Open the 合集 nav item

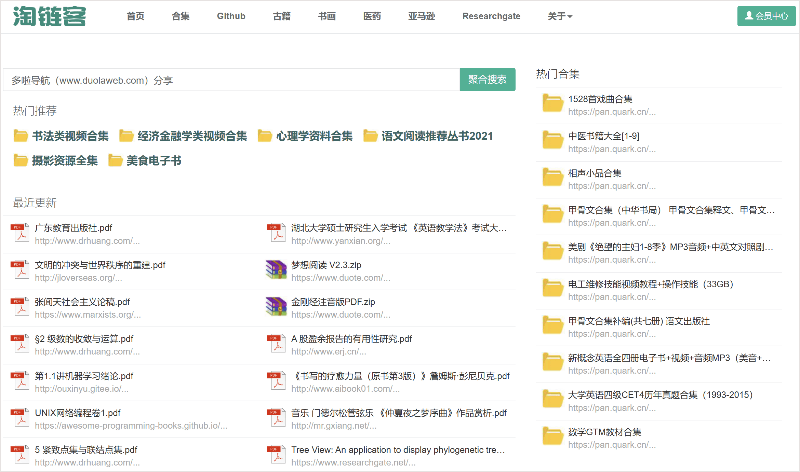(x=181, y=16)
